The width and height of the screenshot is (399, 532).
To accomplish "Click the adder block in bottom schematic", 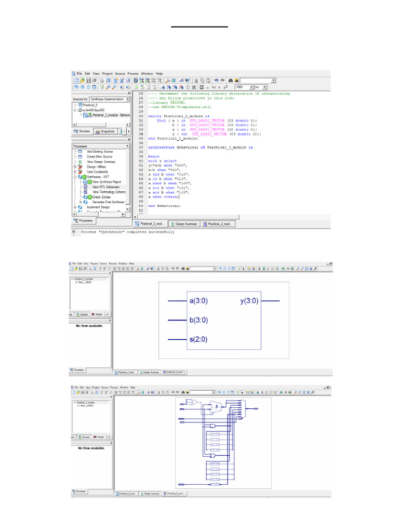I will (216, 406).
